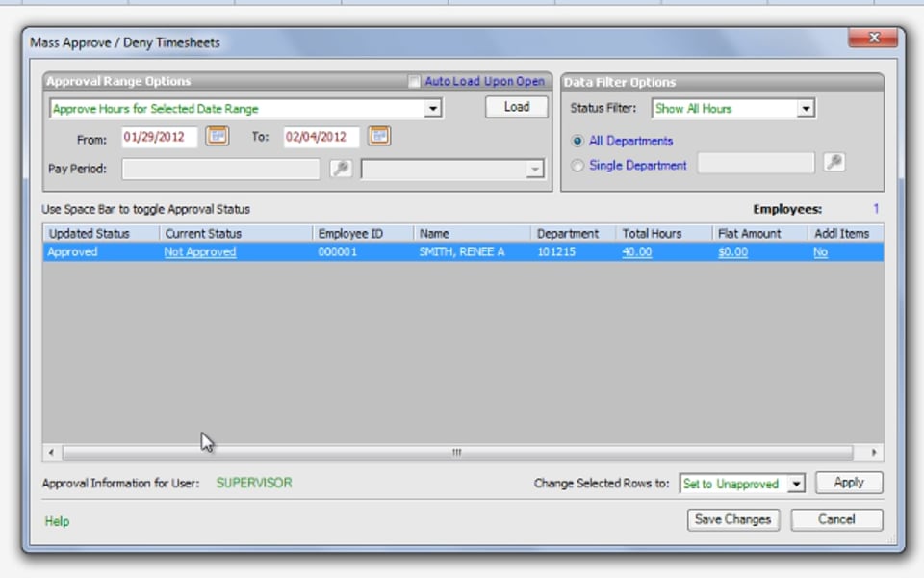Click the From date field 01/29/2012
Image resolution: width=924 pixels, height=578 pixels.
coord(160,138)
